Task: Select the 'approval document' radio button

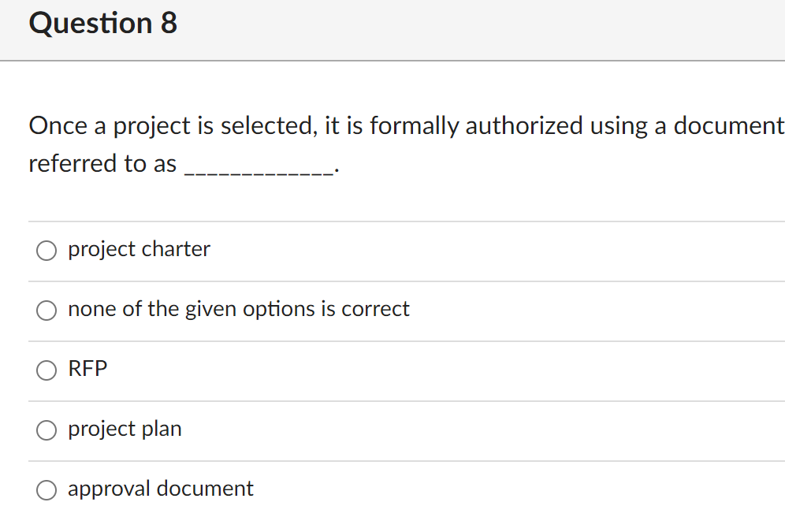Action: click(46, 489)
